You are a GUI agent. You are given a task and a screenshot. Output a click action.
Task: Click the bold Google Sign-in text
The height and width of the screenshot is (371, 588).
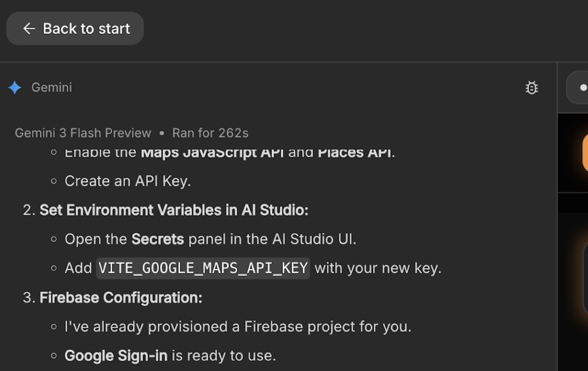[x=116, y=356]
